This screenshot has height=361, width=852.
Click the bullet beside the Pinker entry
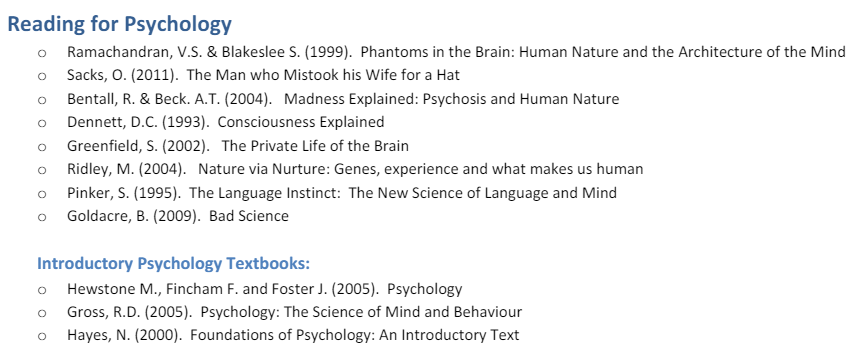tap(42, 194)
